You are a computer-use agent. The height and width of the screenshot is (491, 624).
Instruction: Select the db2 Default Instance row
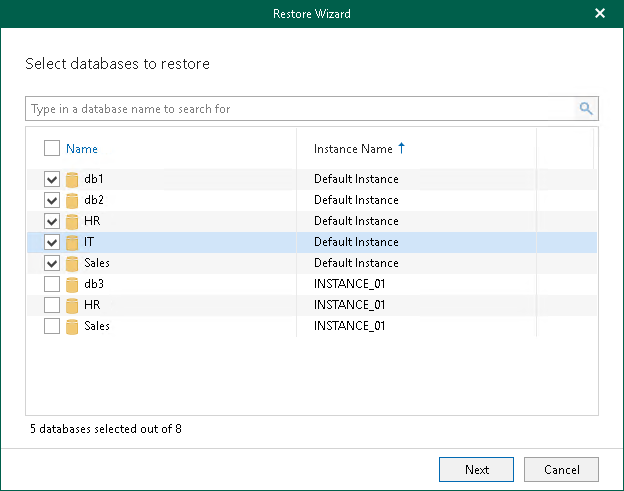pos(356,201)
